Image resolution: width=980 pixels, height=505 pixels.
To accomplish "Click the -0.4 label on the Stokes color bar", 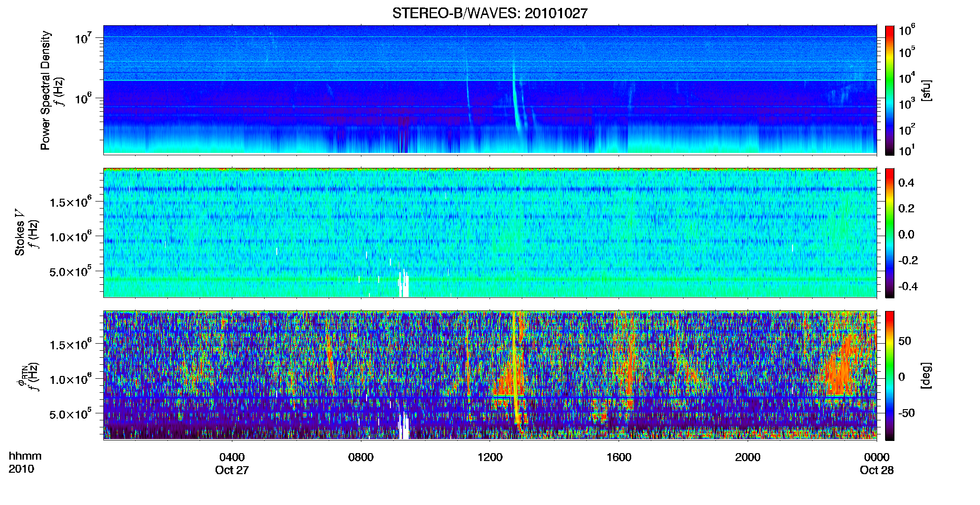I will 908,286.
